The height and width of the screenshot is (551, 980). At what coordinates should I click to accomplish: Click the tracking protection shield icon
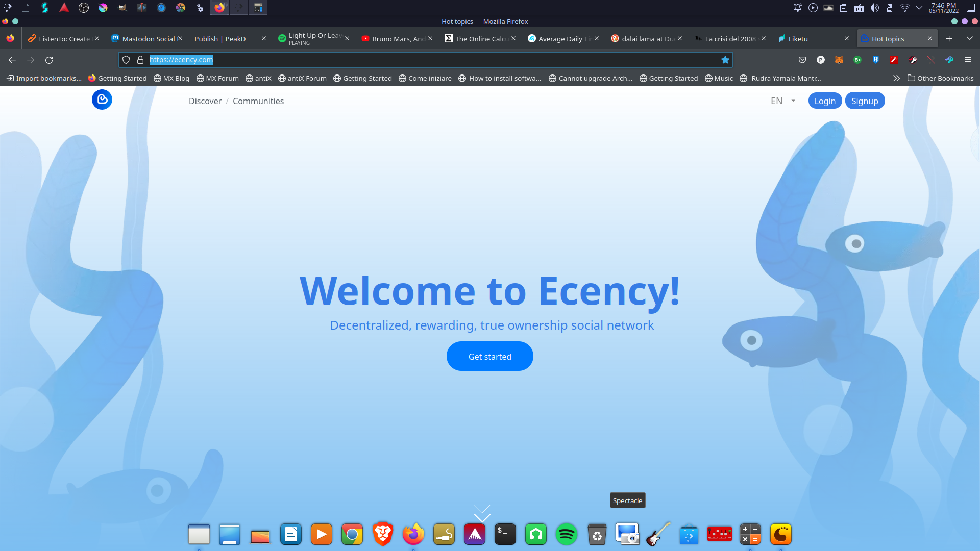click(126, 60)
